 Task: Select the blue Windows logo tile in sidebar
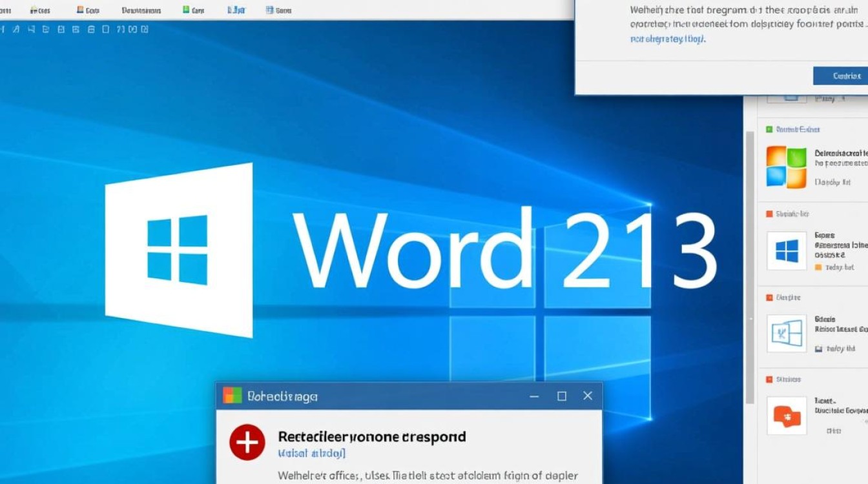[x=786, y=250]
